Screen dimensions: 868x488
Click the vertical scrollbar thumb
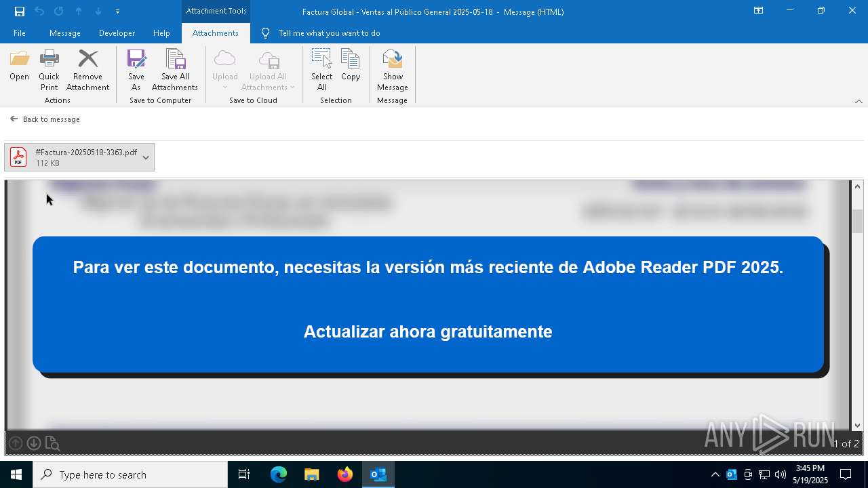click(858, 222)
